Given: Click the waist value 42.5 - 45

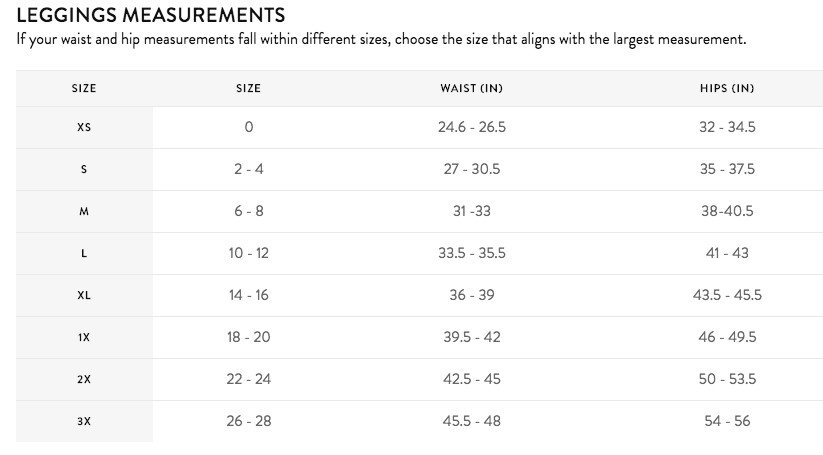Looking at the screenshot, I should [472, 379].
